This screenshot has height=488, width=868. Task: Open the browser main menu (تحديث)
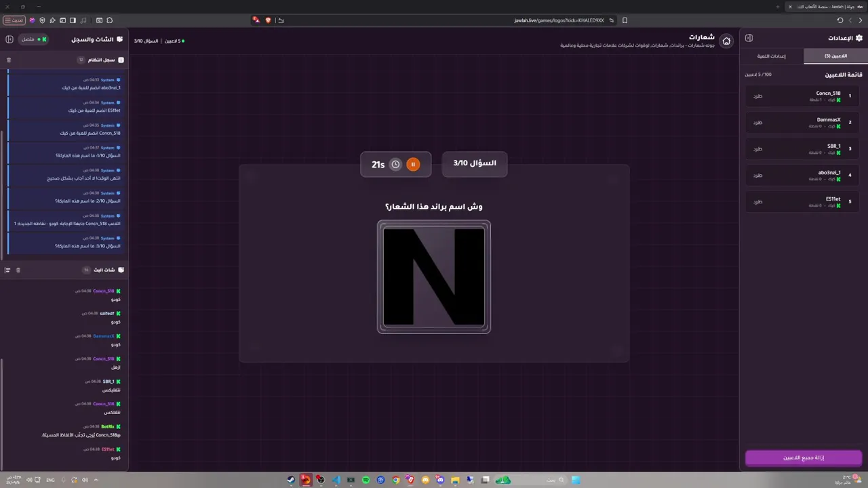click(x=14, y=20)
